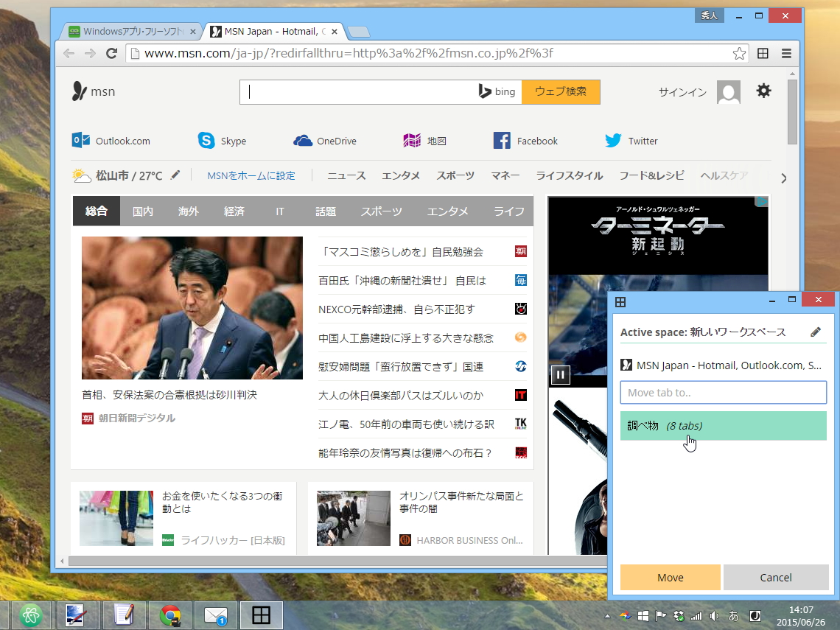This screenshot has height=630, width=840.
Task: Open the notepad app in taskbar
Action: coord(124,615)
